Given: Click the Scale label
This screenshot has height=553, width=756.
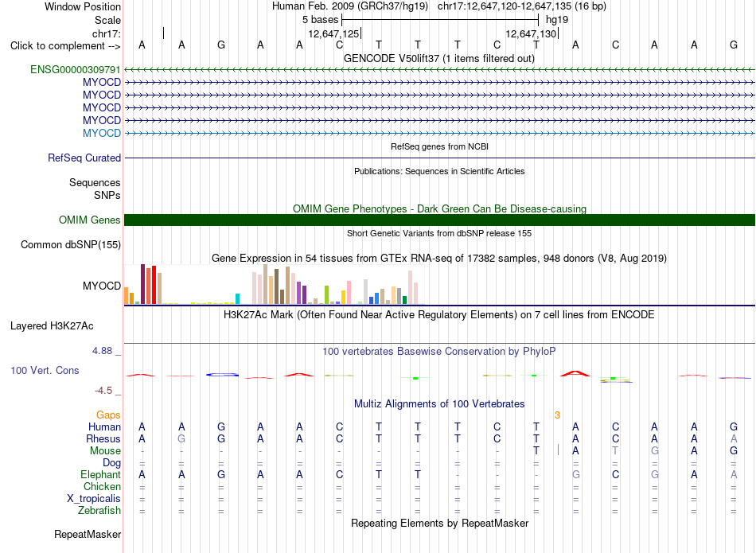Looking at the screenshot, I should (x=107, y=20).
